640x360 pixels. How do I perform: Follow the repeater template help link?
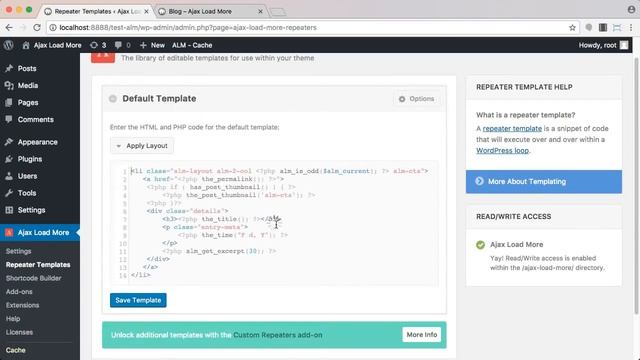click(512, 129)
